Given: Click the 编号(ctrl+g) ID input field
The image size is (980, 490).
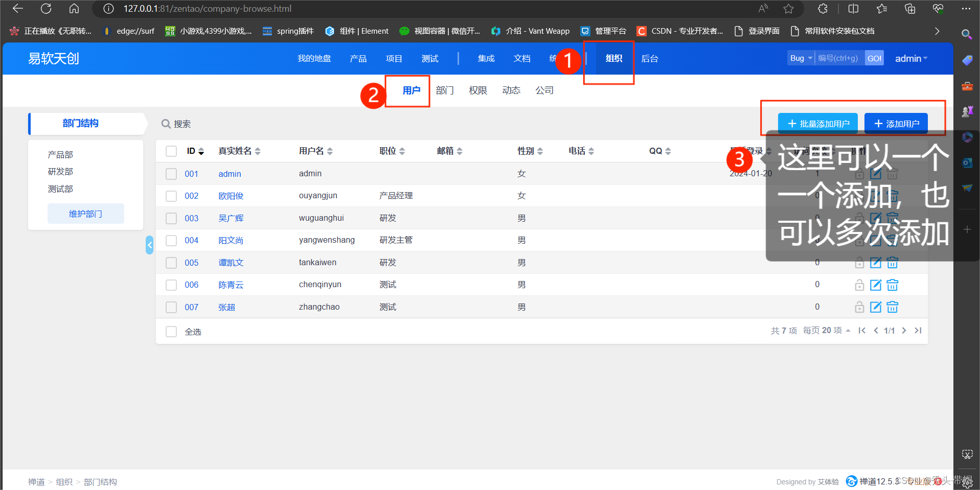Looking at the screenshot, I should tap(839, 58).
